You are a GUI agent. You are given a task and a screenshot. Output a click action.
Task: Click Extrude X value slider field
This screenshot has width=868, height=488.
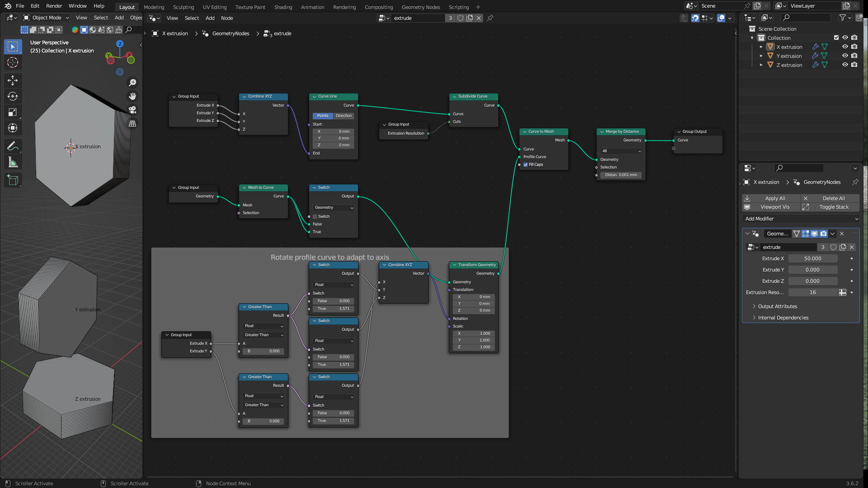click(812, 258)
